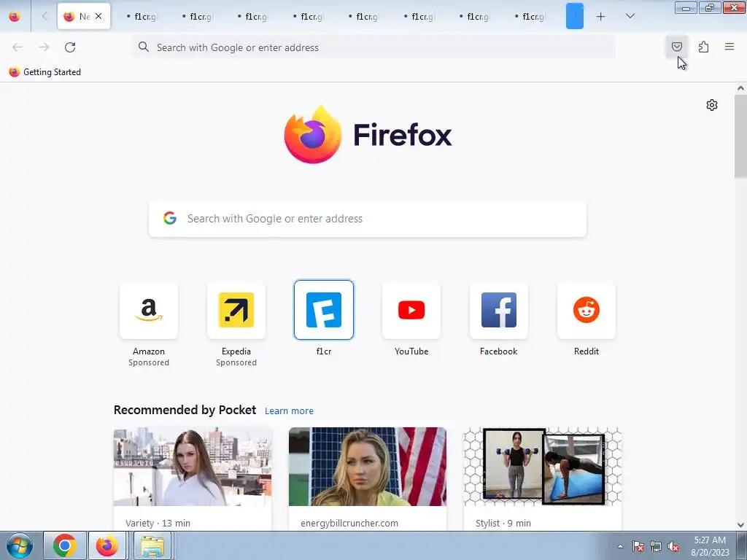The width and height of the screenshot is (747, 560).
Task: Open Firefox View pinned icon
Action: pos(15,17)
